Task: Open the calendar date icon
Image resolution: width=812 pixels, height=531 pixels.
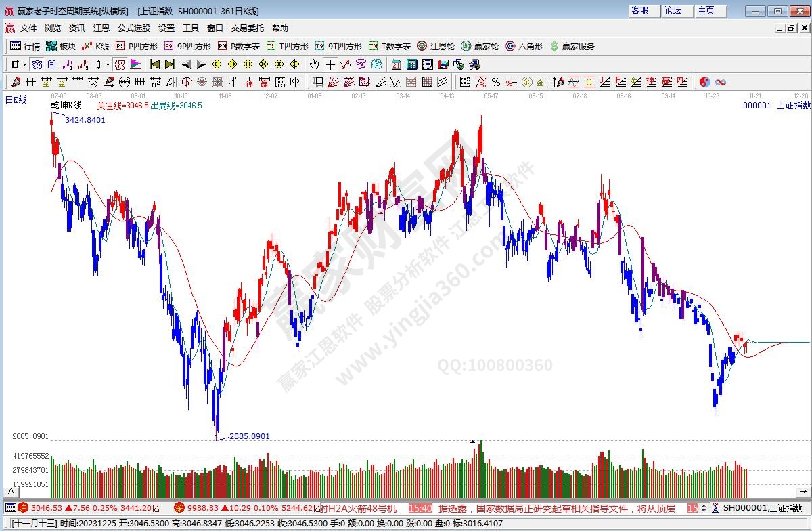Action: tap(396, 64)
